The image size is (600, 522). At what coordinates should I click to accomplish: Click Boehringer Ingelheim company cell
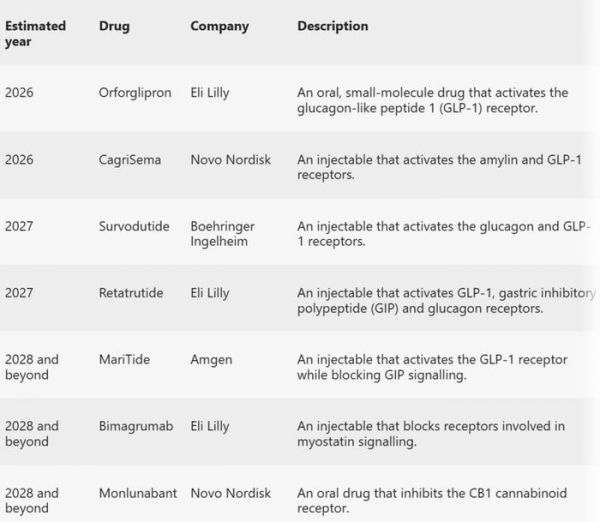click(x=222, y=234)
